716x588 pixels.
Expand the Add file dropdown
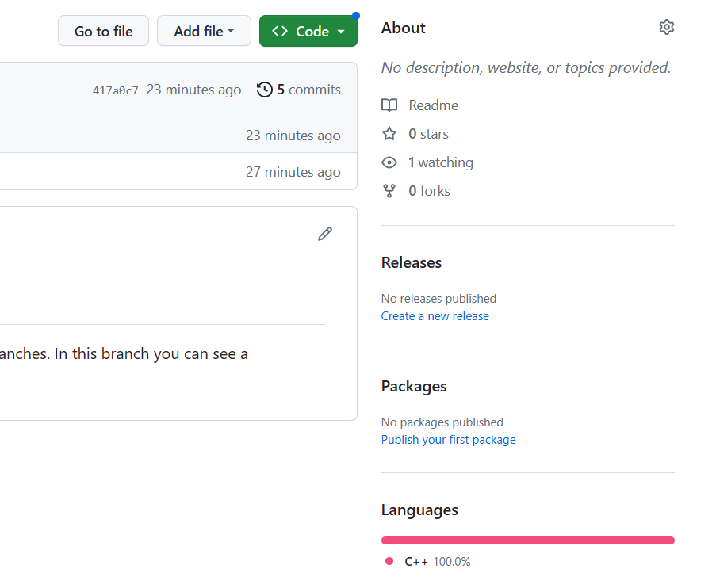pyautogui.click(x=204, y=32)
